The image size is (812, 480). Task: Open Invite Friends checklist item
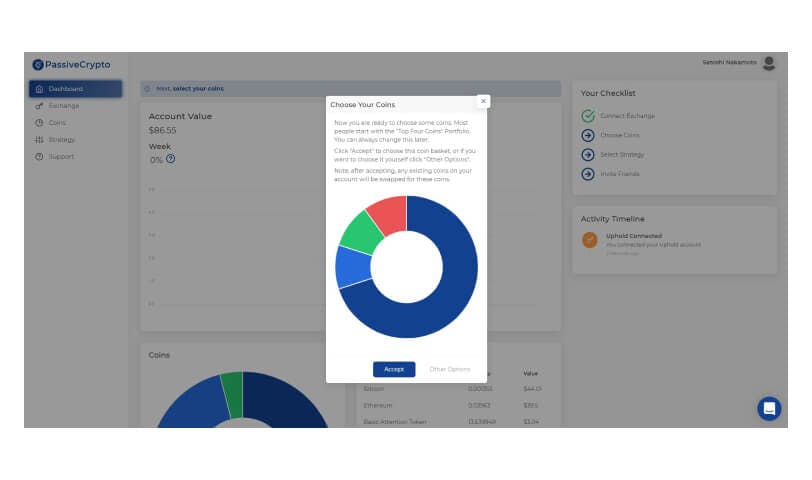point(619,174)
